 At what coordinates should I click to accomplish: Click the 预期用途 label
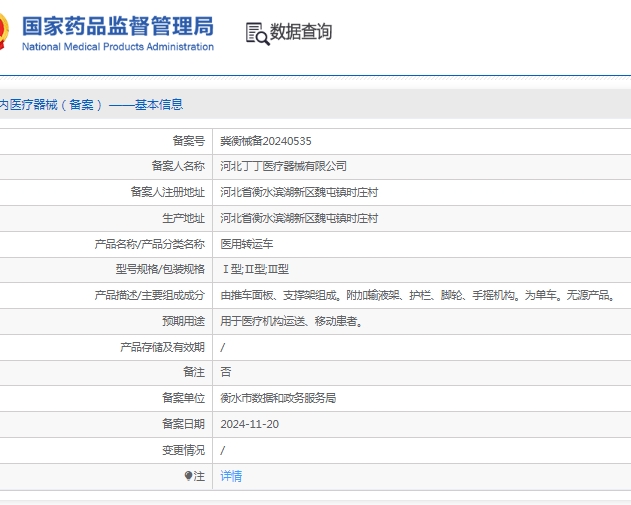pos(184,321)
